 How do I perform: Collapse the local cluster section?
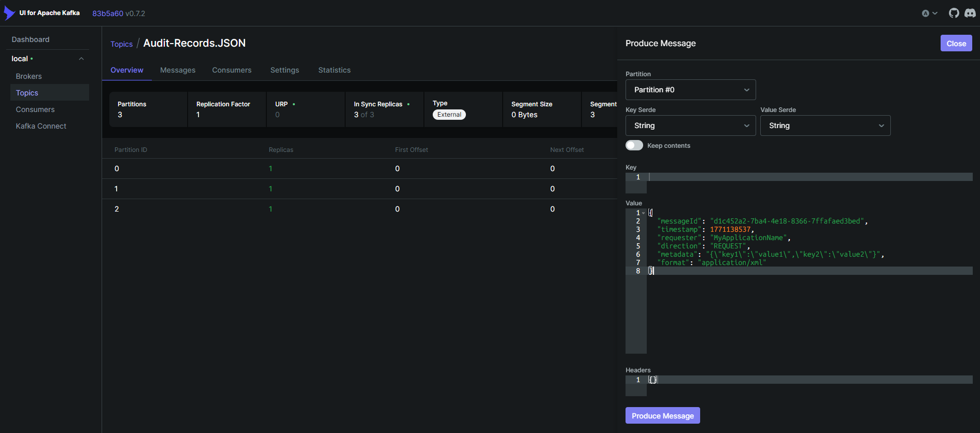click(81, 59)
